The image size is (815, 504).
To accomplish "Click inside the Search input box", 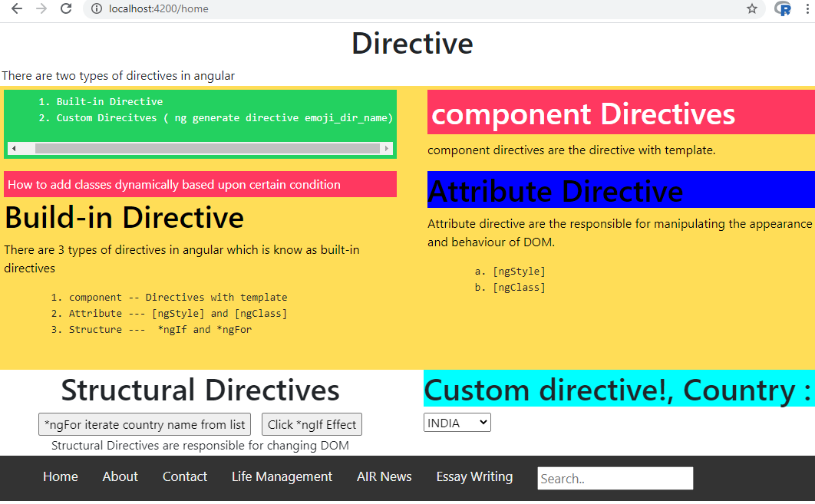I will click(x=614, y=477).
